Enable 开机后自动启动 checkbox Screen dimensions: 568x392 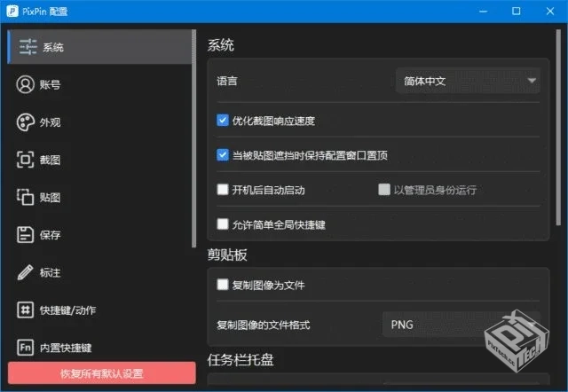point(223,189)
